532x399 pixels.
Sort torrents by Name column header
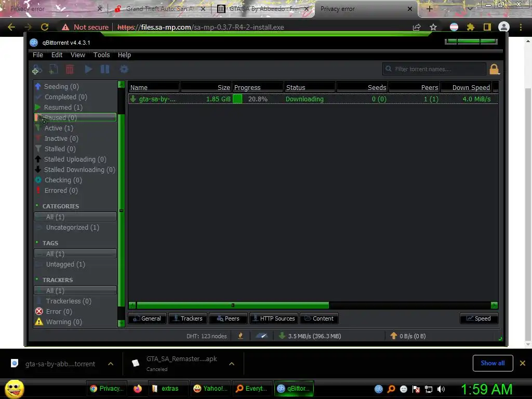tap(154, 87)
